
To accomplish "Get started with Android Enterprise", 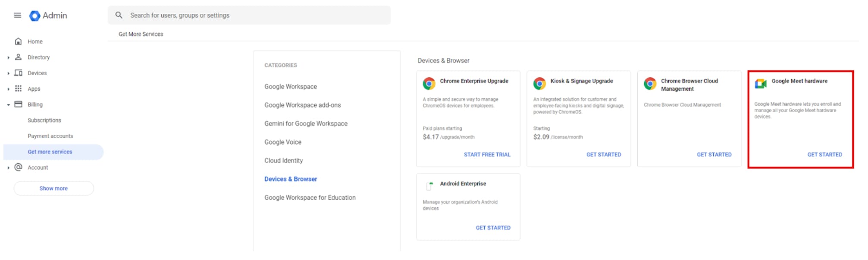I will click(493, 228).
